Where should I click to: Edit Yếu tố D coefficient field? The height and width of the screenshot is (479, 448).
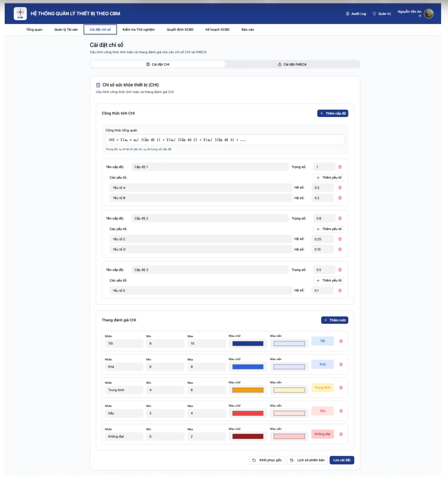tap(323, 250)
